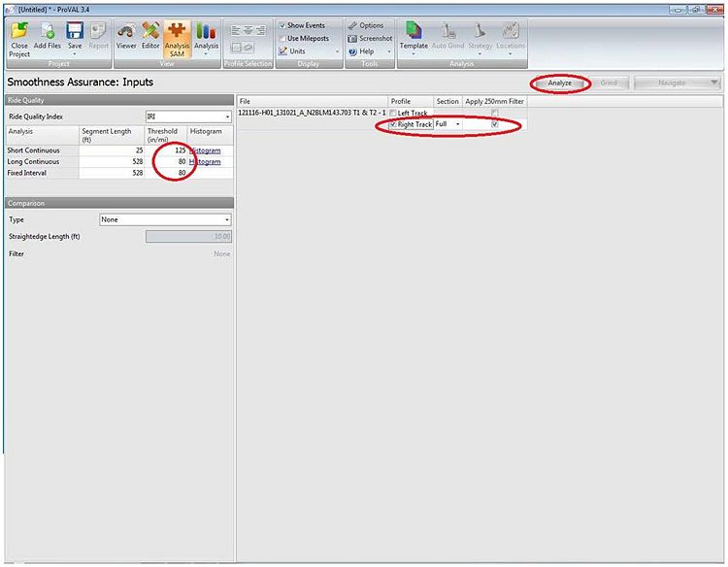Expand the Save dropdown arrow
The height and width of the screenshot is (567, 728).
(75, 54)
